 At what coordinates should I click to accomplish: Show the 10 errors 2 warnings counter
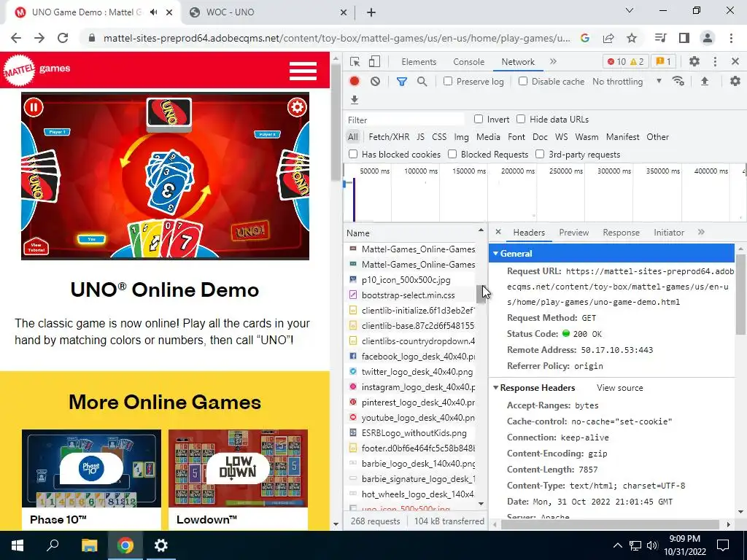pos(625,61)
